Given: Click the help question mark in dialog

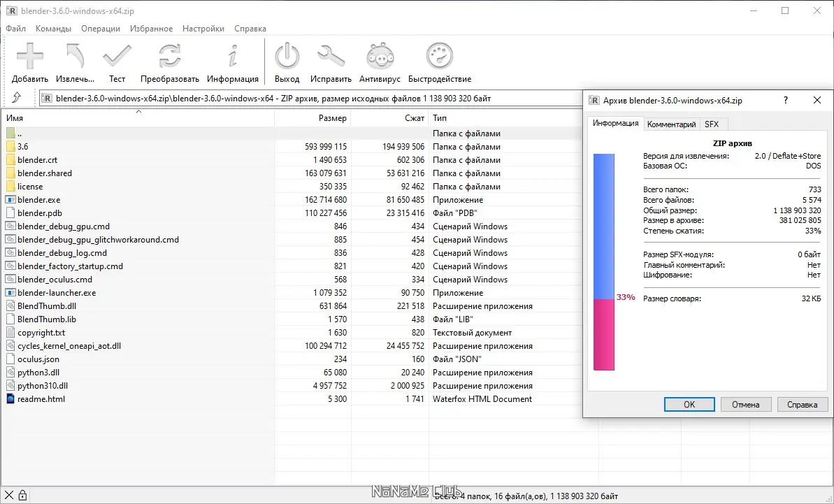Looking at the screenshot, I should click(786, 100).
